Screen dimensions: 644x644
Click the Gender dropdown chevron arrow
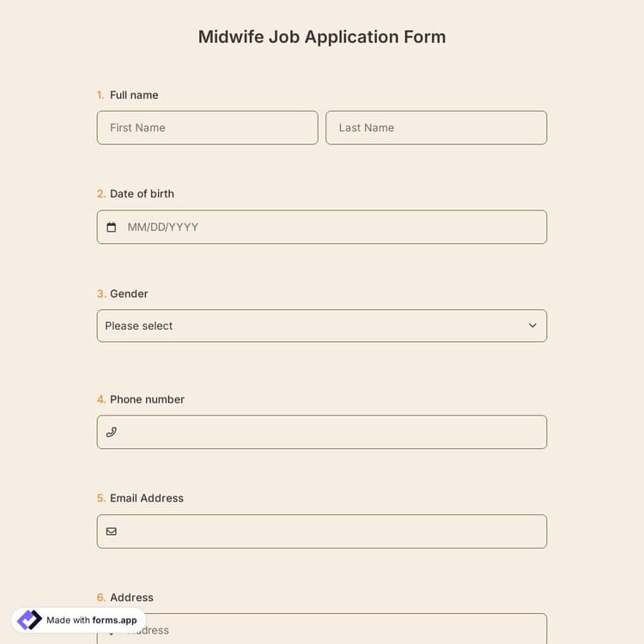coord(532,326)
